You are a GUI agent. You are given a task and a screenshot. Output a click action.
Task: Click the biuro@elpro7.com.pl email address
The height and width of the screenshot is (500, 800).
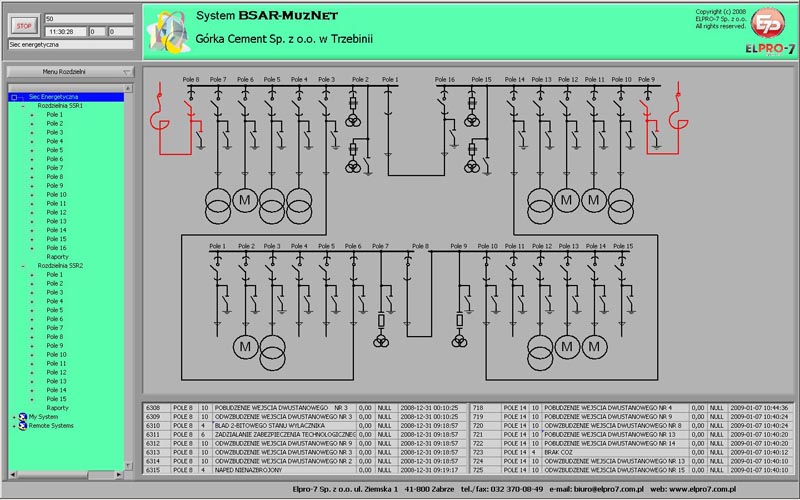tap(608, 489)
